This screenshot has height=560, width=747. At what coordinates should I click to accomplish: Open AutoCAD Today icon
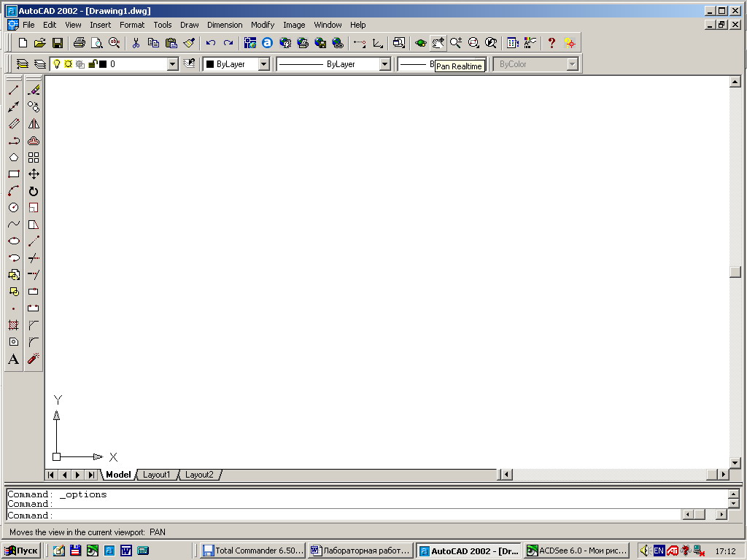(267, 43)
